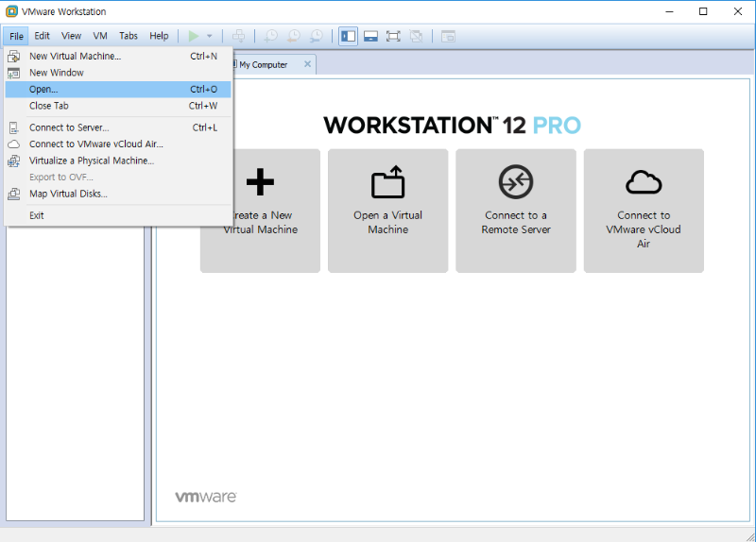Close the My Computer tab
This screenshot has width=756, height=542.
pos(307,64)
